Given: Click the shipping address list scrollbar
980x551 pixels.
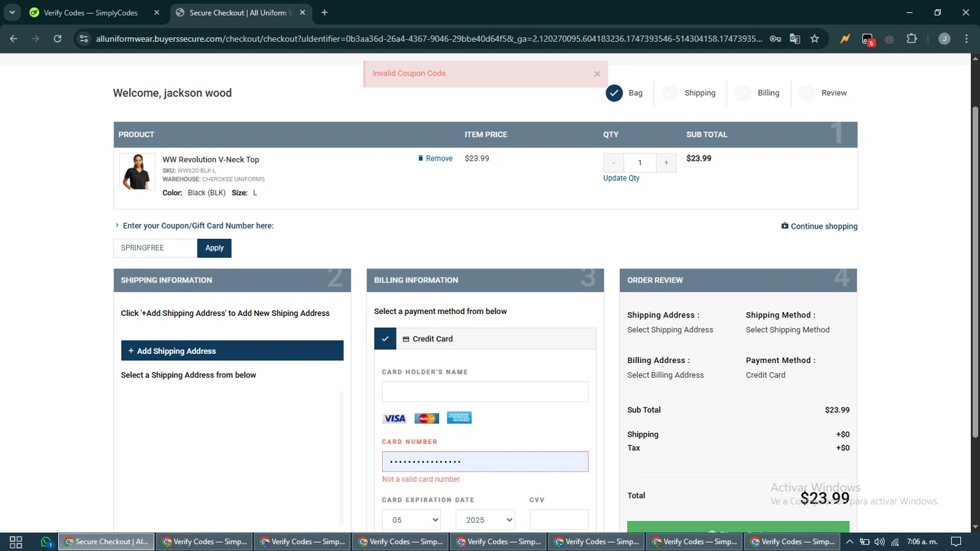Looking at the screenshot, I should pyautogui.click(x=341, y=457).
